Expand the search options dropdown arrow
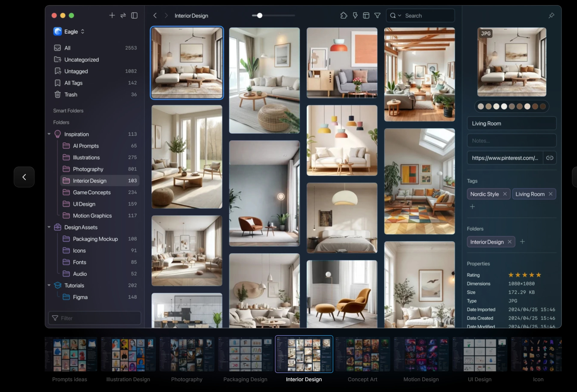577x392 pixels. [x=399, y=16]
